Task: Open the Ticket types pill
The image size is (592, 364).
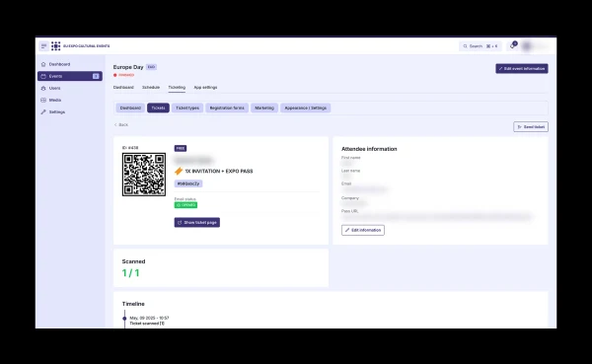Action: point(187,108)
